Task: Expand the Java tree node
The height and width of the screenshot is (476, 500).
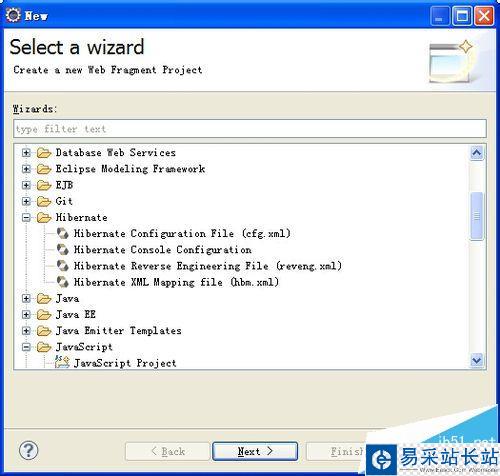Action: coord(26,298)
